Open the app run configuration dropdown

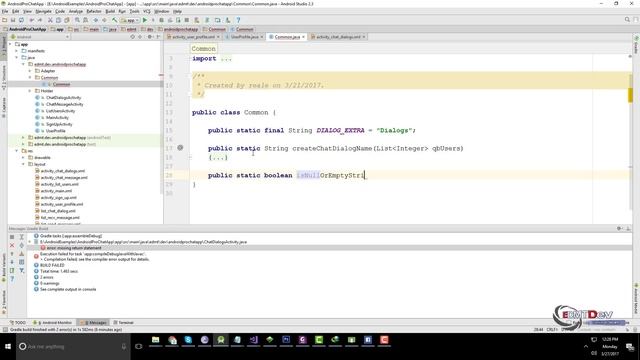[130, 20]
